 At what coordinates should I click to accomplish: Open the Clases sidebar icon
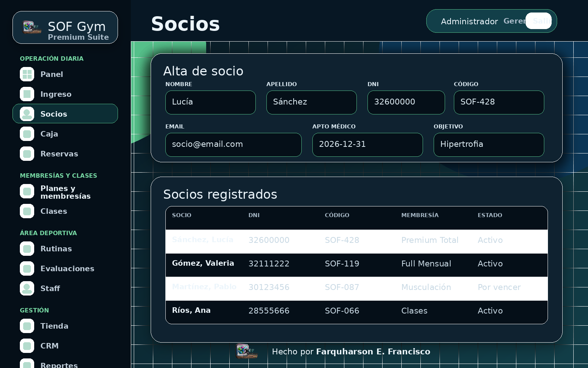(27, 211)
